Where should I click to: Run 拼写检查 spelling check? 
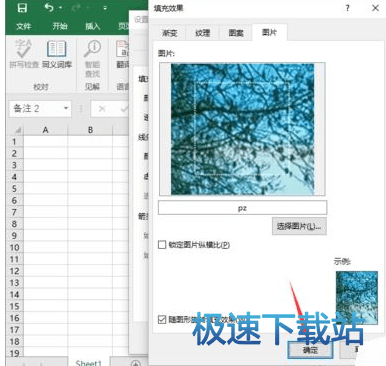coord(24,54)
